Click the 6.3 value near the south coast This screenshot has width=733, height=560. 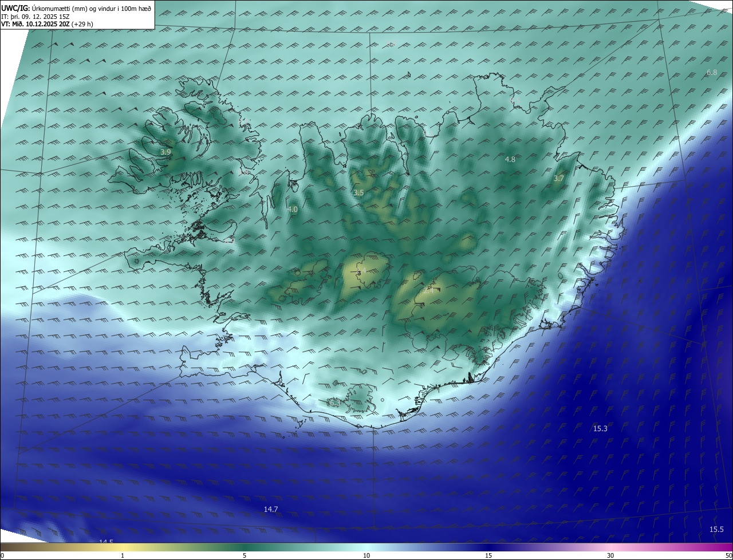coord(334,403)
